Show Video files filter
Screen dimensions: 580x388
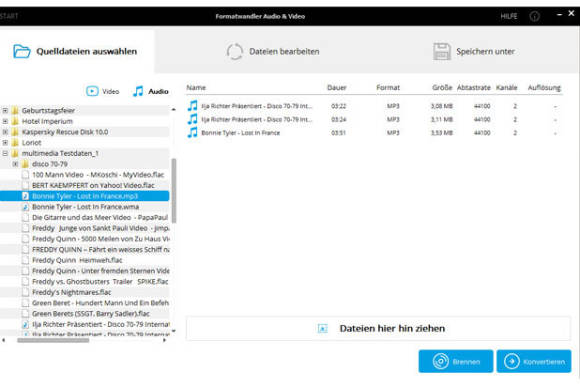(x=103, y=91)
